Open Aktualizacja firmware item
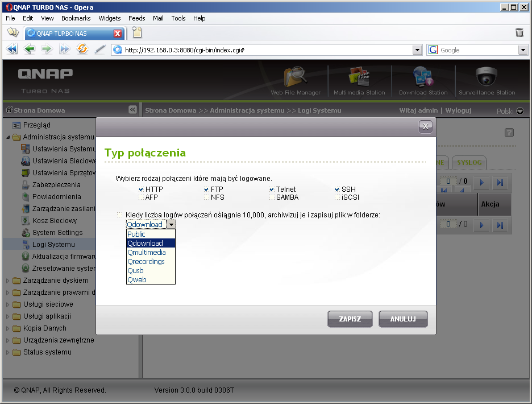Screen dimensions: 532x404 coord(64,257)
